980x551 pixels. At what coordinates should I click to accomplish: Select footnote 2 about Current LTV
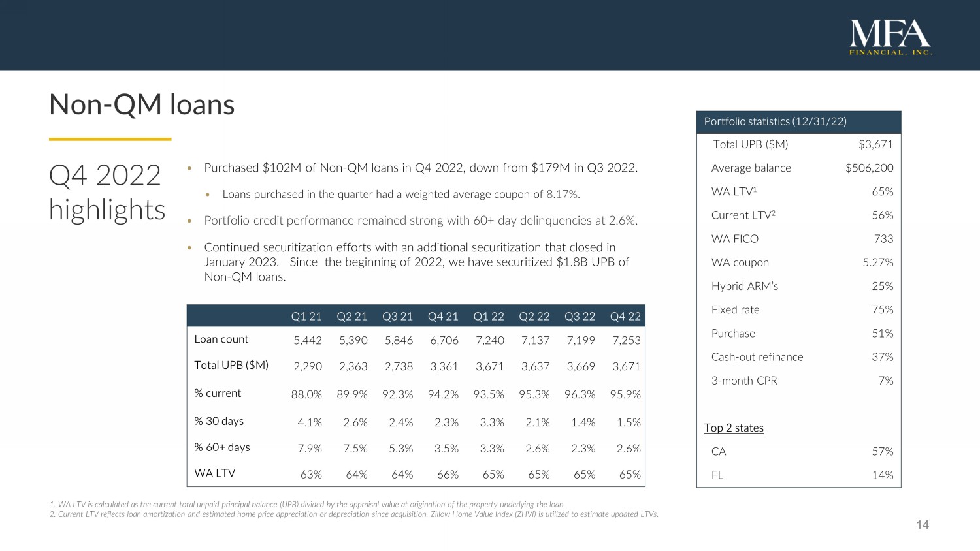pyautogui.click(x=353, y=514)
